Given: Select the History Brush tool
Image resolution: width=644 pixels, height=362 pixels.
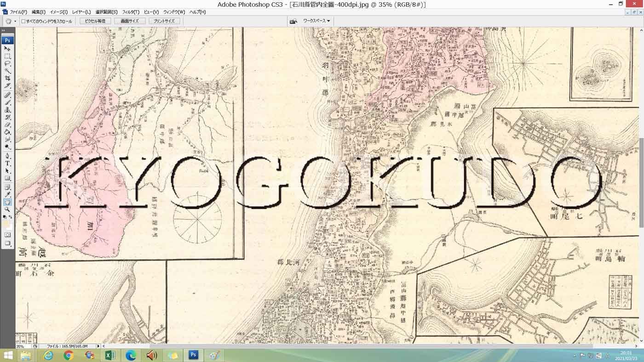Looking at the screenshot, I should pyautogui.click(x=7, y=117).
